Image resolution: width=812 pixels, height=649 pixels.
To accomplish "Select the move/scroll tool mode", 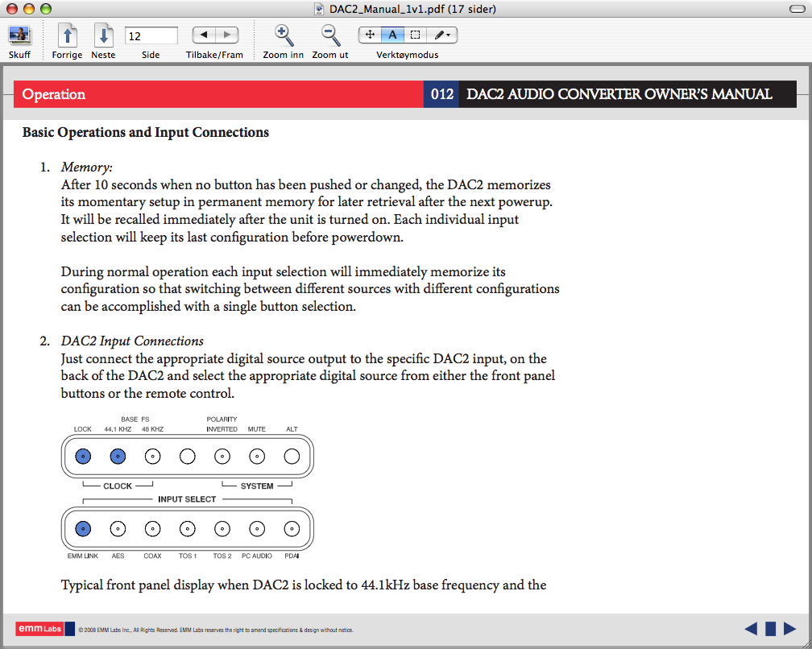I will point(370,35).
